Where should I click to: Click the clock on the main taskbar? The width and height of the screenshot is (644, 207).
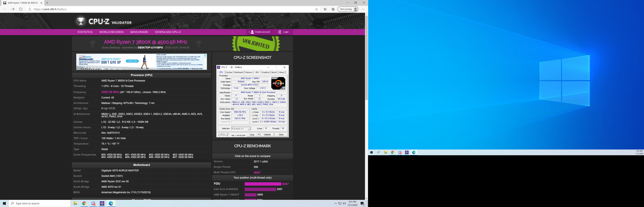(x=352, y=204)
